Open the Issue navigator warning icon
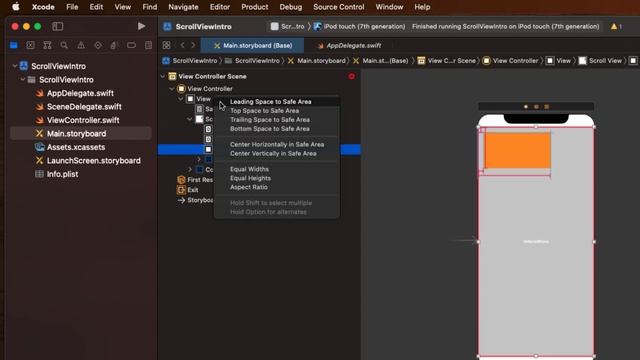 point(81,45)
